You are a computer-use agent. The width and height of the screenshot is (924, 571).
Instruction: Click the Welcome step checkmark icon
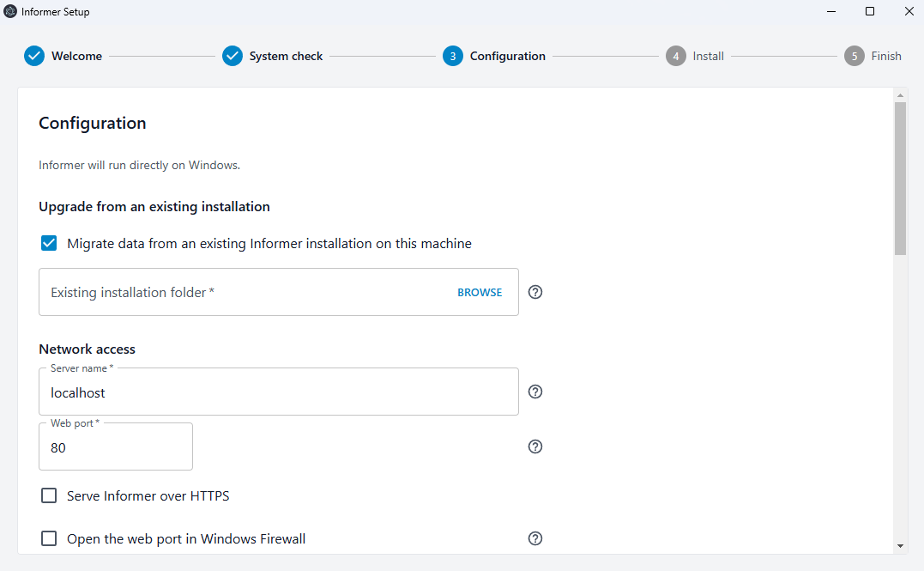(34, 56)
